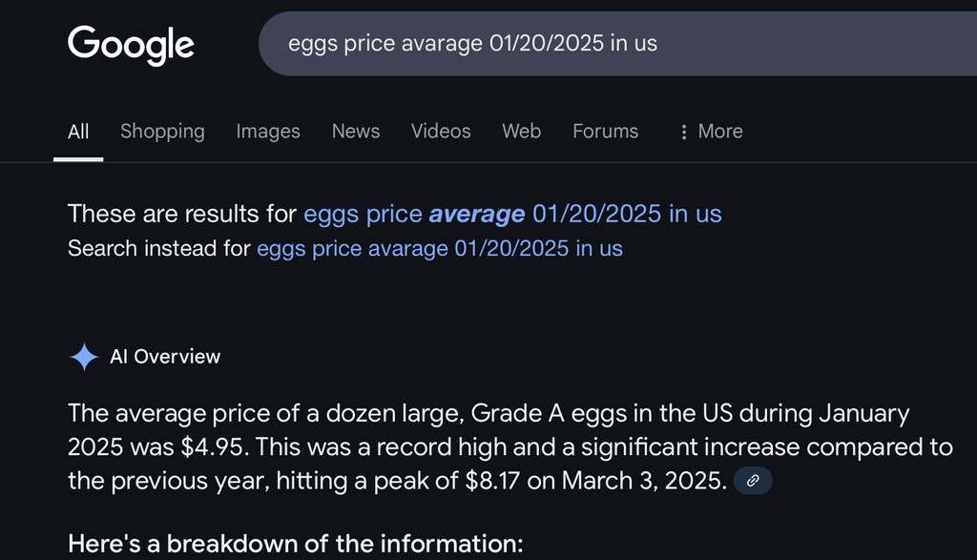Select the All results tab
977x560 pixels.
[x=78, y=132]
